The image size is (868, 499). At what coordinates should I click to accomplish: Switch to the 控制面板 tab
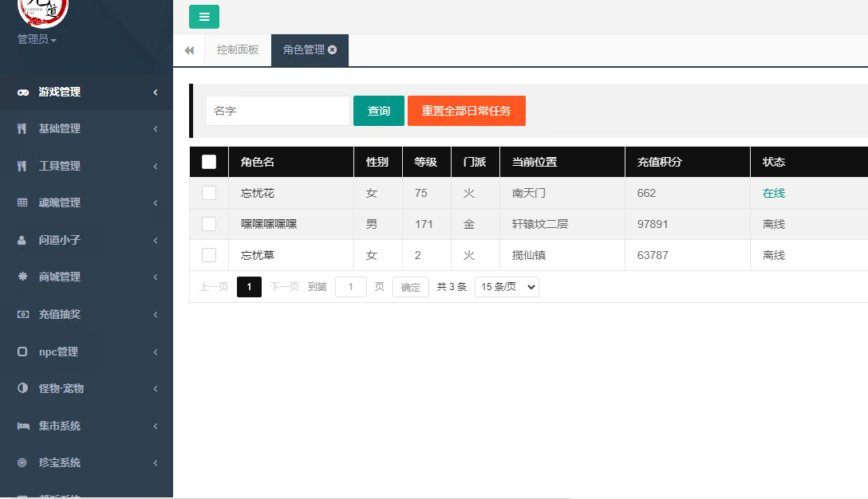[238, 49]
